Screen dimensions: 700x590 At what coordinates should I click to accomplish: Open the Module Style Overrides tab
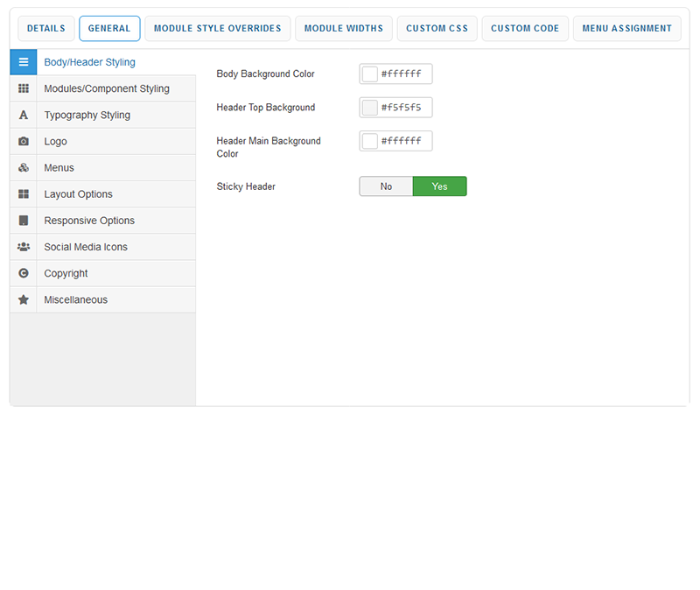(x=217, y=28)
